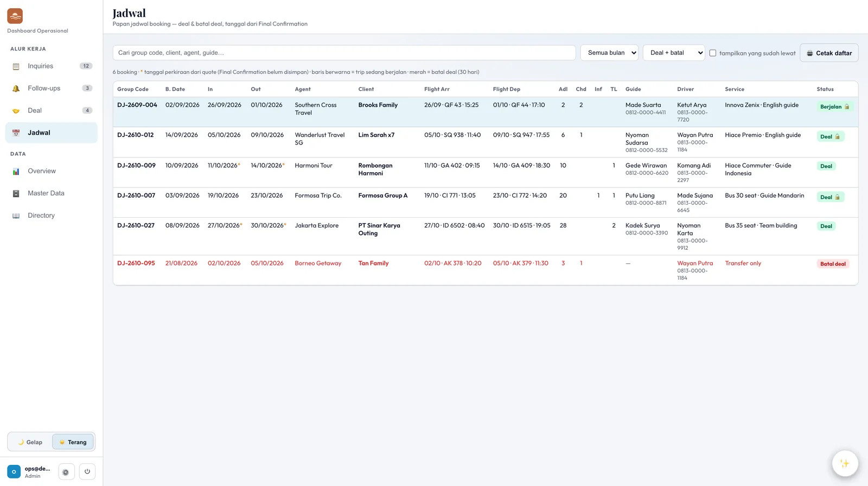Open settings with the gear icon
The height and width of the screenshot is (486, 868).
click(x=66, y=472)
